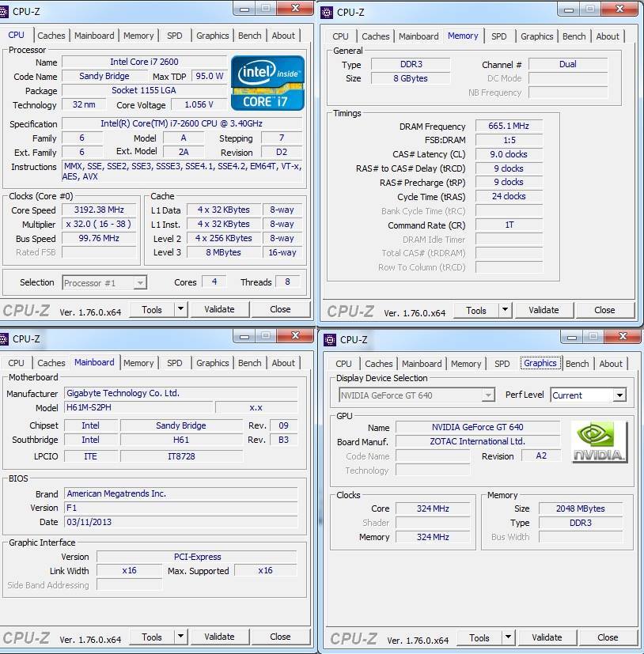
Task: Close Memory window via red X
Action: click(x=619, y=9)
